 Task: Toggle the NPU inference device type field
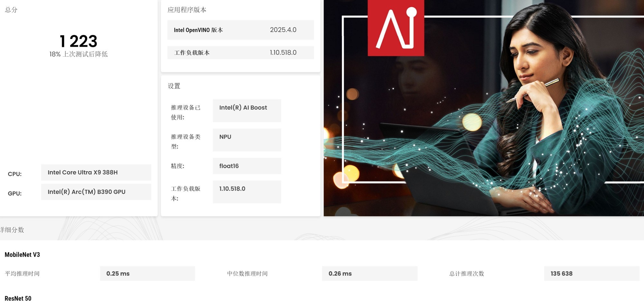247,140
